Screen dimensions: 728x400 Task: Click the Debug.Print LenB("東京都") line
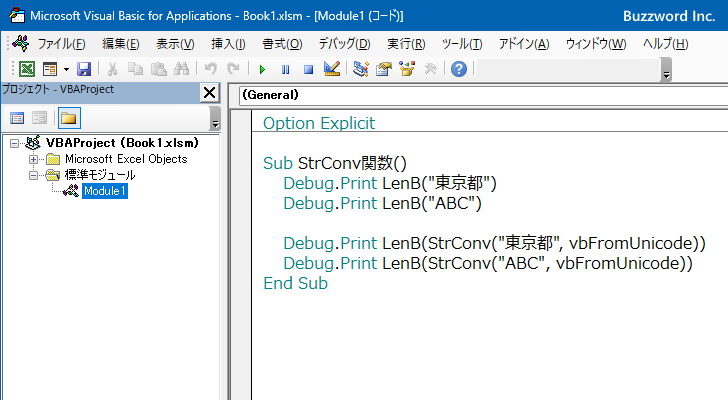(x=390, y=183)
